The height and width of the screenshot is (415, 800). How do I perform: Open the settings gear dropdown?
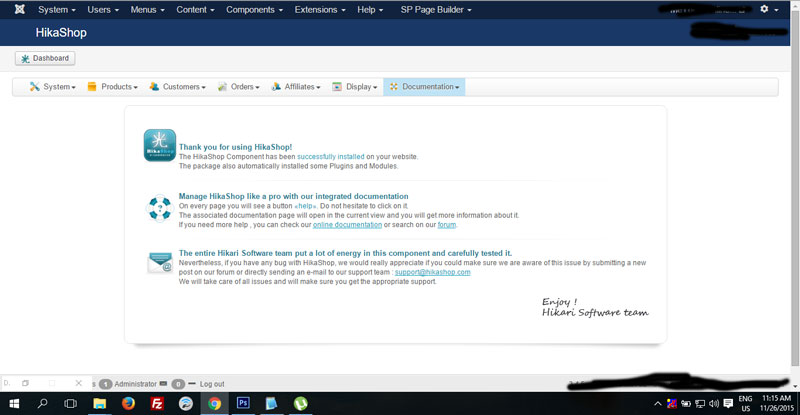point(769,9)
